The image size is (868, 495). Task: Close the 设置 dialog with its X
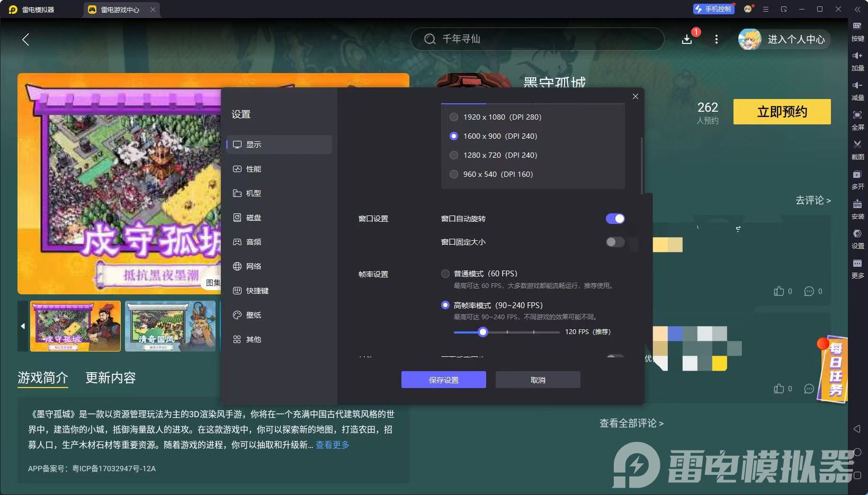coord(636,96)
